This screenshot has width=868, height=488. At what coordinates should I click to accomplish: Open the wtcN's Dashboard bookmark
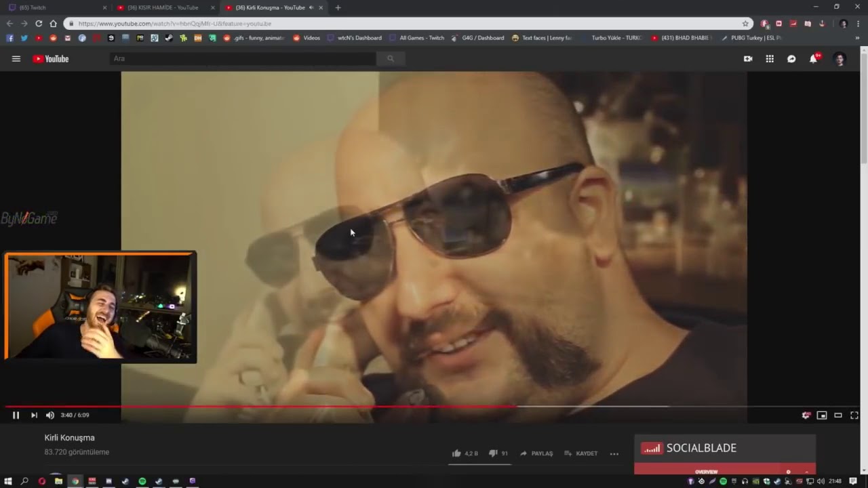pyautogui.click(x=355, y=38)
